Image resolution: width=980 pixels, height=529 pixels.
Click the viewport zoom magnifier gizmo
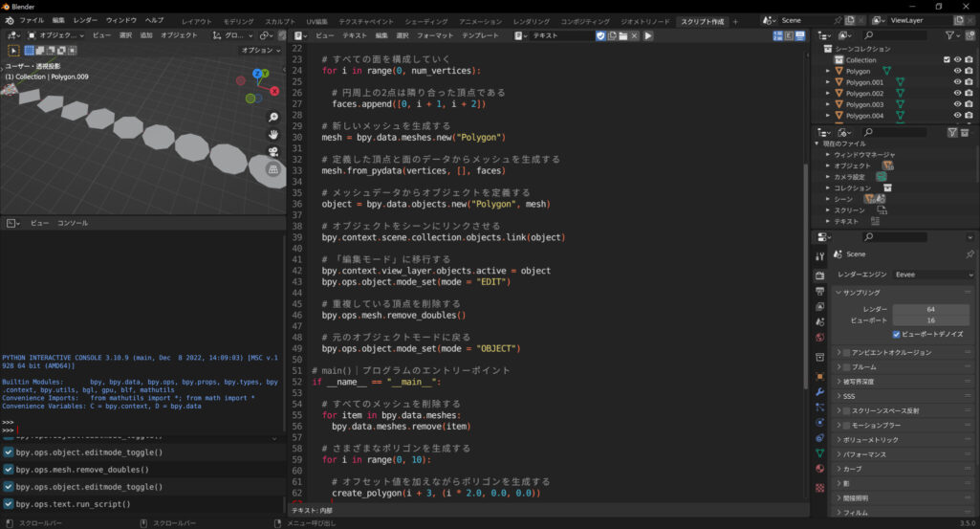pyautogui.click(x=273, y=117)
